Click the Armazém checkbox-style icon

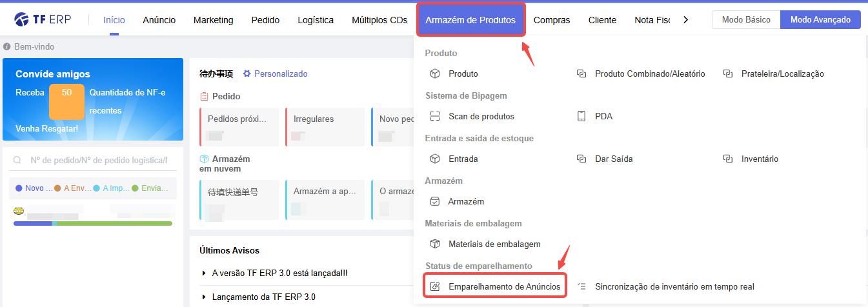point(435,201)
